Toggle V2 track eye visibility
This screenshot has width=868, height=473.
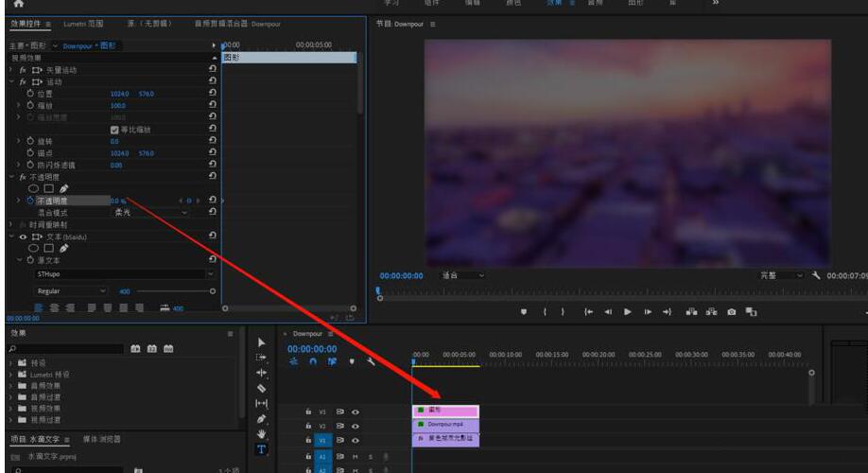[x=356, y=426]
